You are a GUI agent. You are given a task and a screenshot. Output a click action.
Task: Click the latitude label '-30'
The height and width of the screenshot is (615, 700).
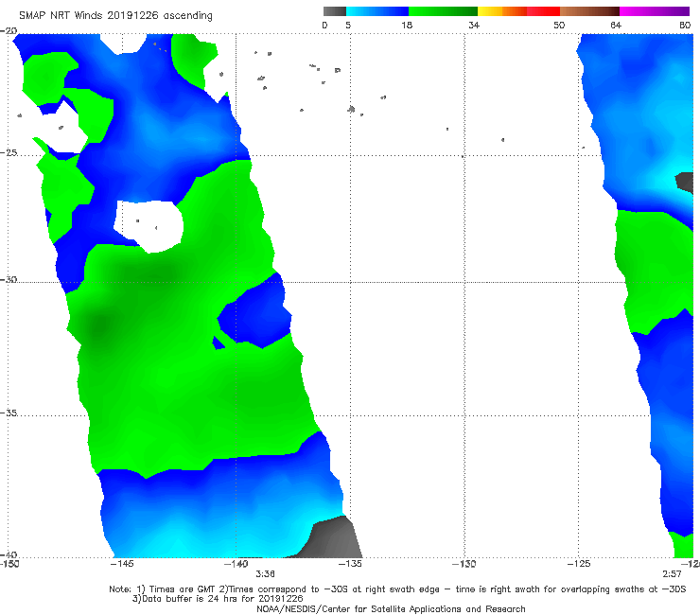click(x=9, y=279)
